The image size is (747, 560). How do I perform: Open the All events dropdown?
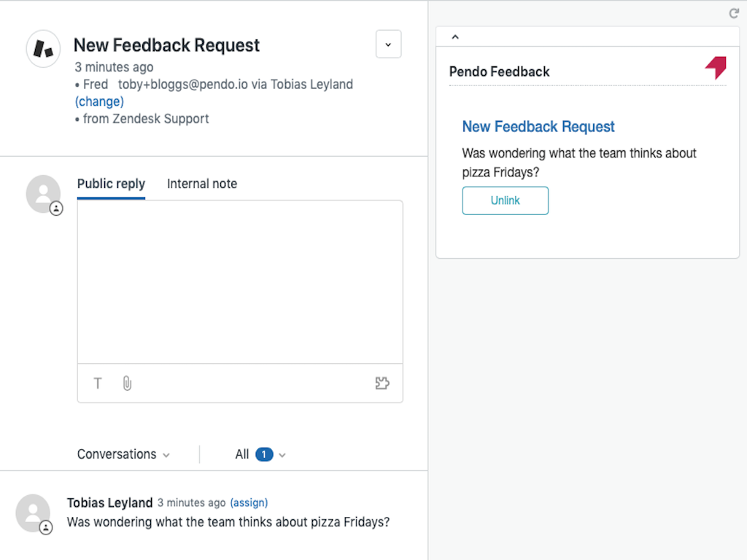260,454
